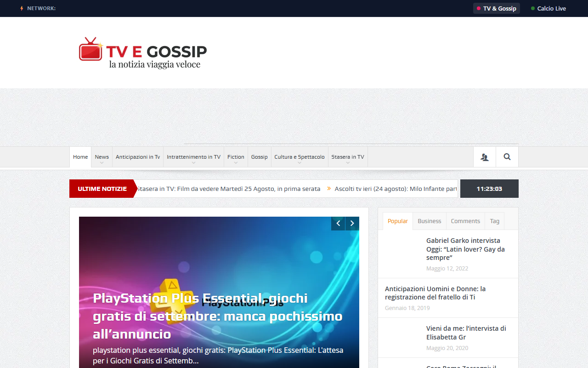Open ticker news Stasera in TV Film
This screenshot has width=588, height=368.
click(x=229, y=189)
